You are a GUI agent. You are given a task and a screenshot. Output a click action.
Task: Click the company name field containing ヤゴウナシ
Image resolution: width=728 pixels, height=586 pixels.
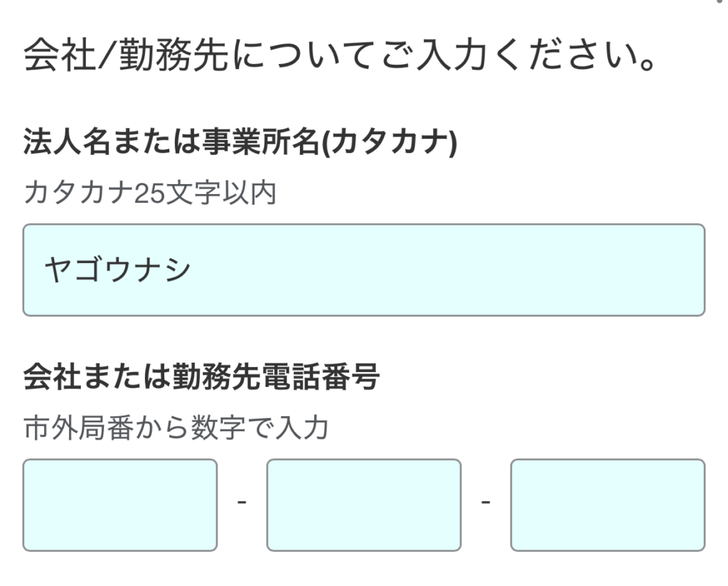pyautogui.click(x=364, y=270)
